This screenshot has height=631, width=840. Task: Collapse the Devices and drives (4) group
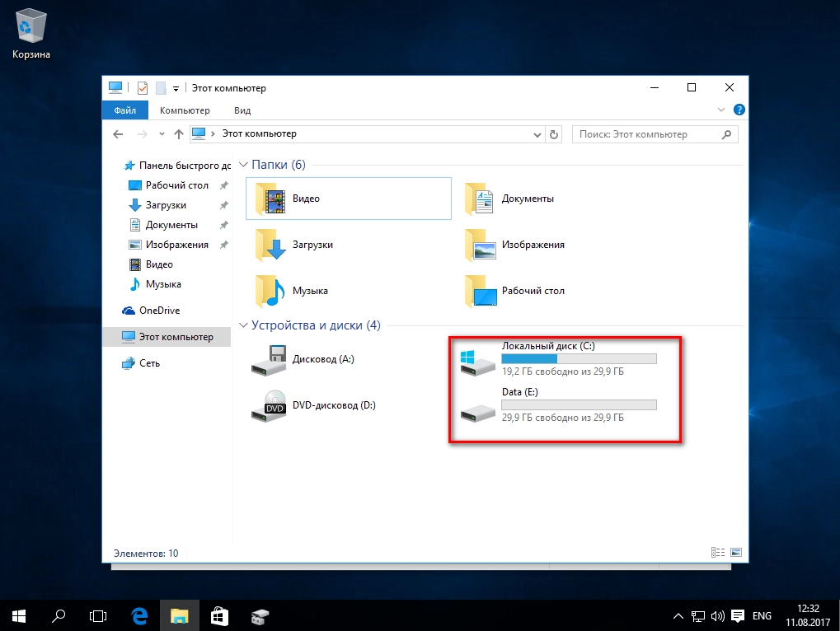[243, 325]
